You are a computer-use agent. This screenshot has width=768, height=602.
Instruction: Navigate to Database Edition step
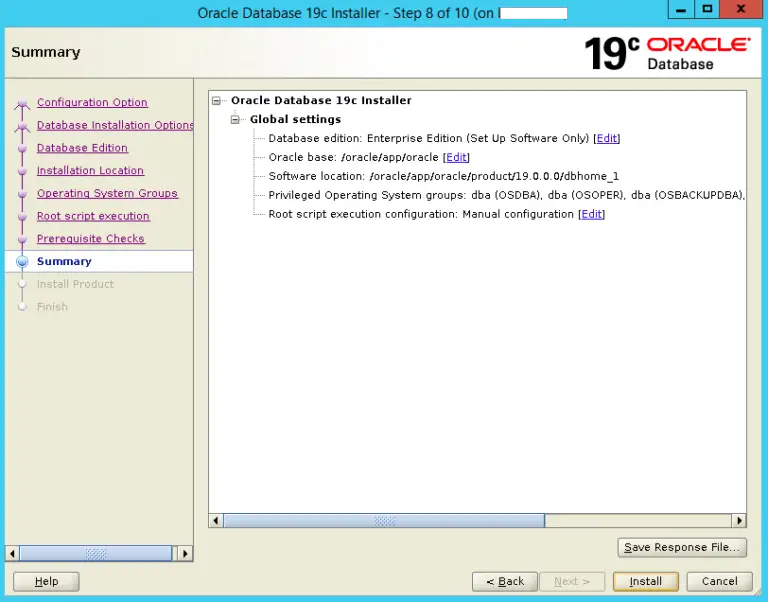tap(82, 148)
